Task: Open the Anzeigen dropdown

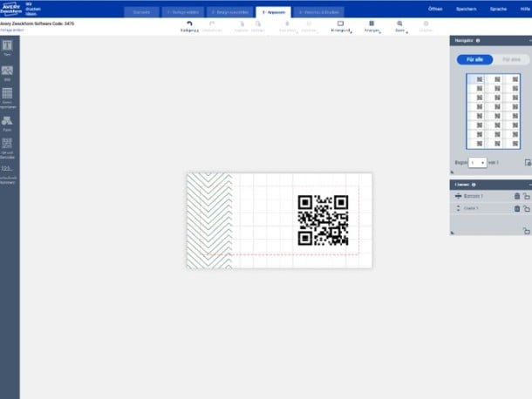Action: (x=372, y=26)
